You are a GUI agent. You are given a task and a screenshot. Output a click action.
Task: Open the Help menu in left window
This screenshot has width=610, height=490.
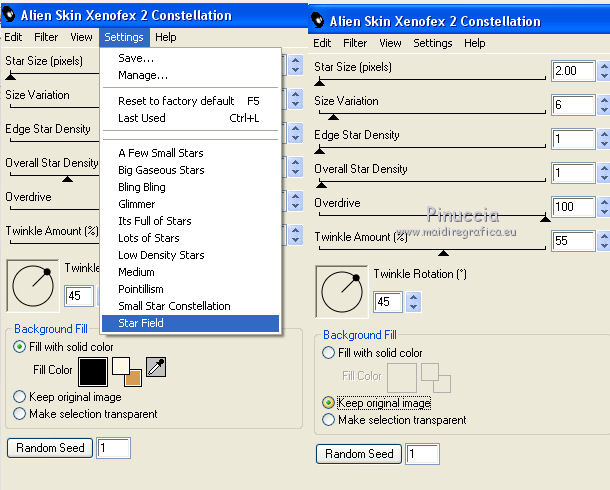click(x=166, y=37)
